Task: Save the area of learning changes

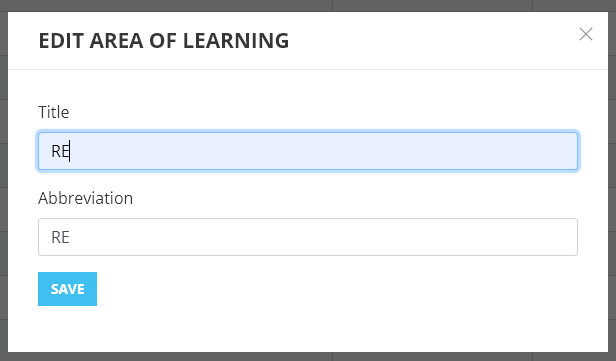Action: [x=68, y=289]
